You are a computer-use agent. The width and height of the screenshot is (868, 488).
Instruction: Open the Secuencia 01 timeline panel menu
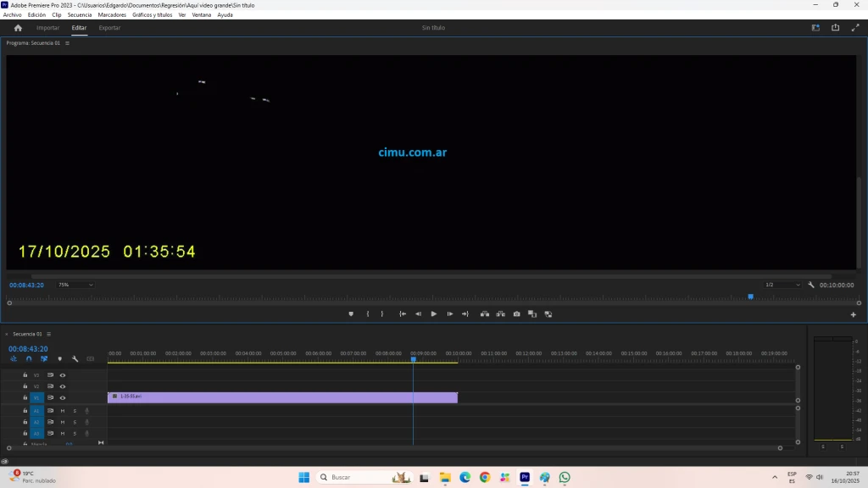pyautogui.click(x=49, y=334)
